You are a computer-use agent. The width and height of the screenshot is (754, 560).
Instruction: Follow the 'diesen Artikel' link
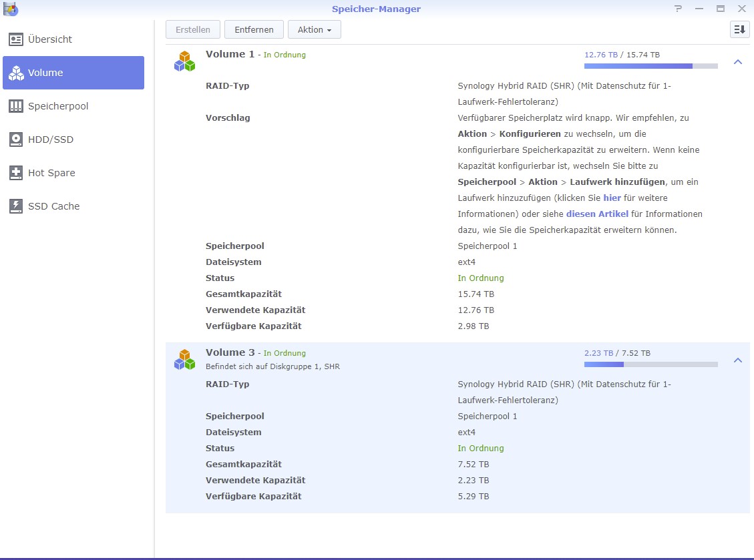click(596, 214)
